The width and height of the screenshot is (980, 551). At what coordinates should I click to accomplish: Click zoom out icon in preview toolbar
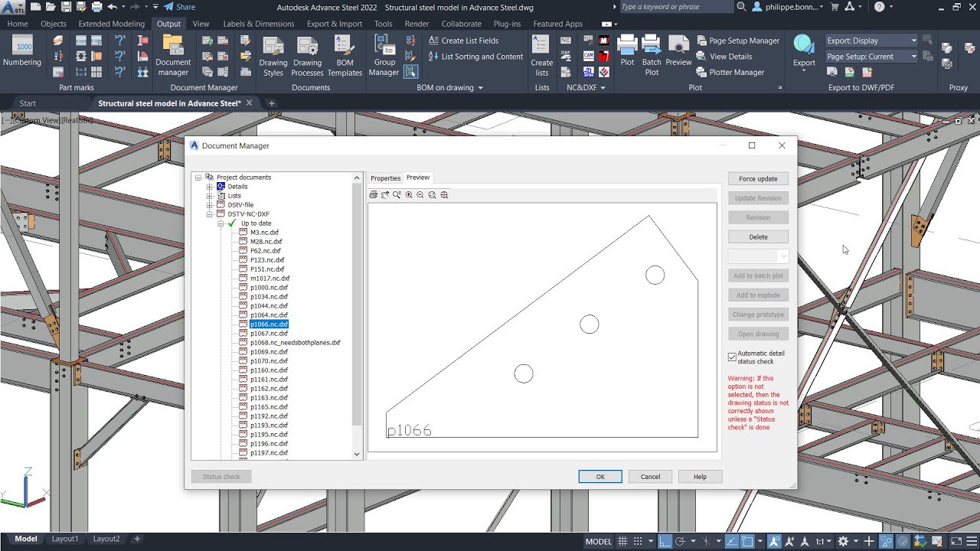click(420, 195)
